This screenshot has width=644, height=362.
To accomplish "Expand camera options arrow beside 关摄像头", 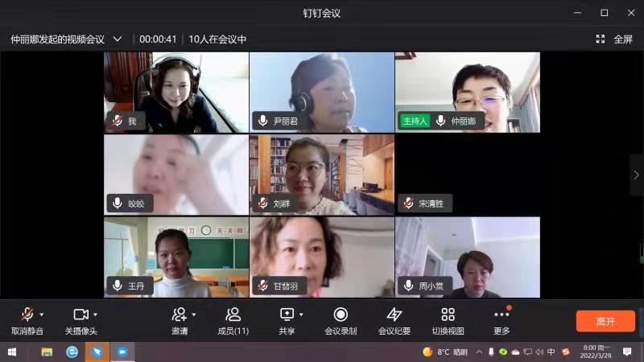I will 96,315.
